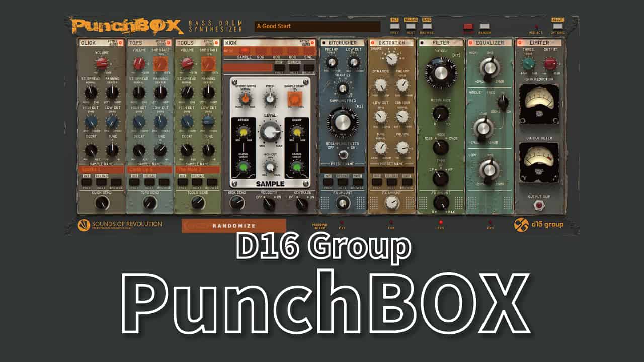The width and height of the screenshot is (644, 362).
Task: Flip the Resampling Filter off/on switch
Action: [x=342, y=154]
